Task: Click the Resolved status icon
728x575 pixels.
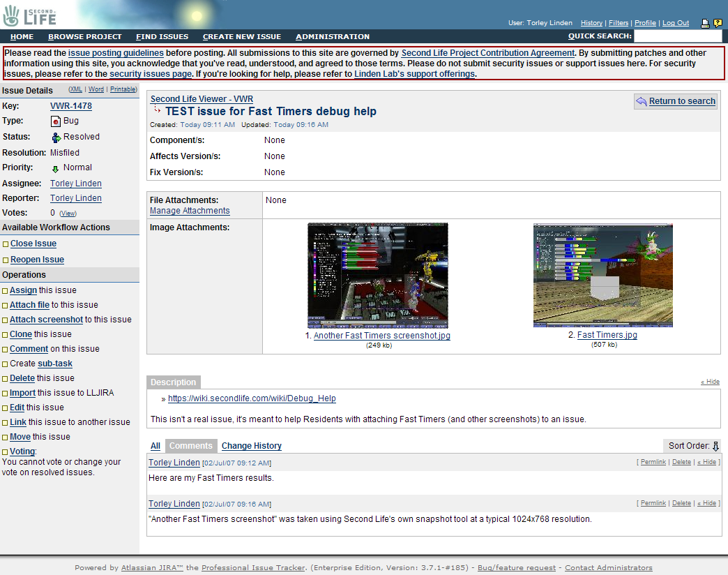Action: pyautogui.click(x=56, y=137)
